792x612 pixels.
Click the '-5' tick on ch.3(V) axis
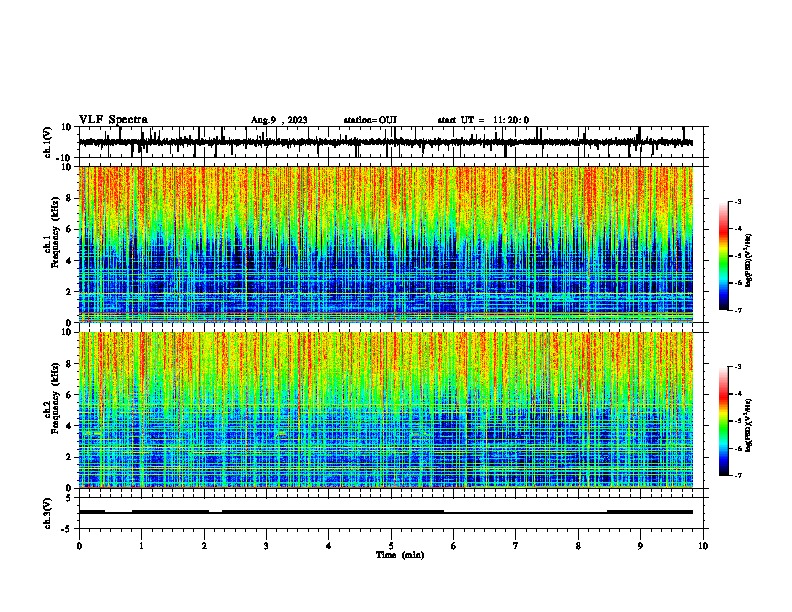[x=67, y=529]
